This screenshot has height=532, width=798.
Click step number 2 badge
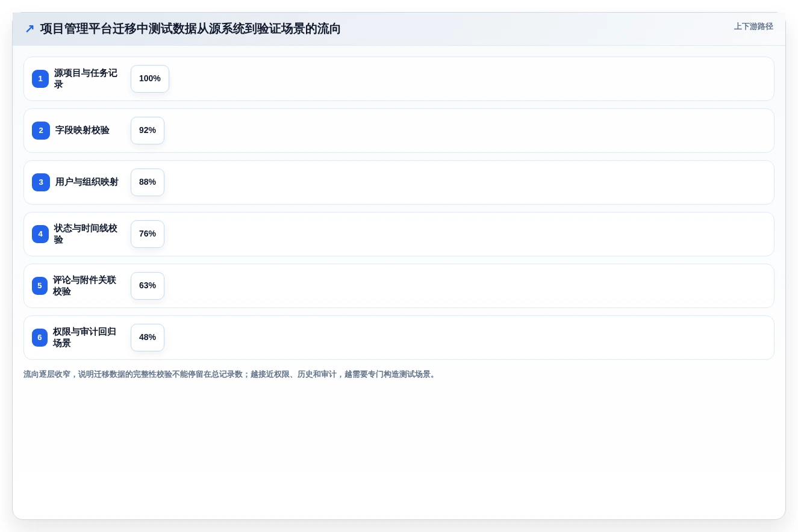click(41, 131)
